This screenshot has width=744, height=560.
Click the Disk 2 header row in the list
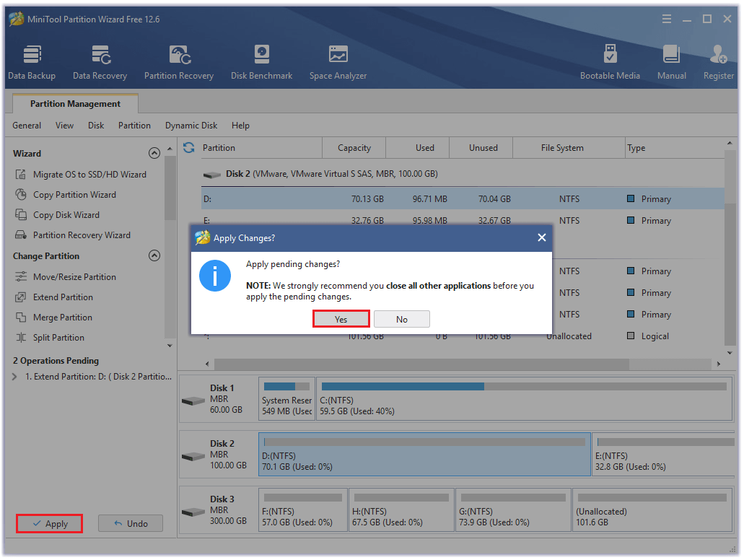pyautogui.click(x=463, y=174)
